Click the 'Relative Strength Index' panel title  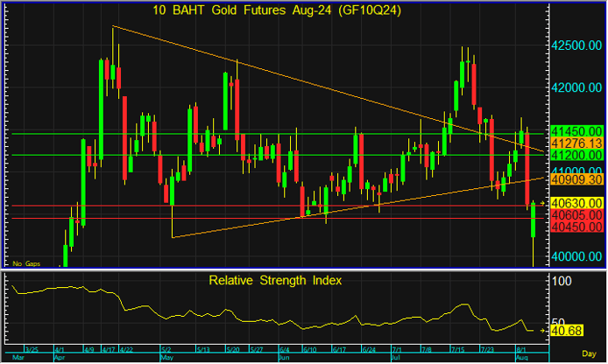click(x=275, y=280)
